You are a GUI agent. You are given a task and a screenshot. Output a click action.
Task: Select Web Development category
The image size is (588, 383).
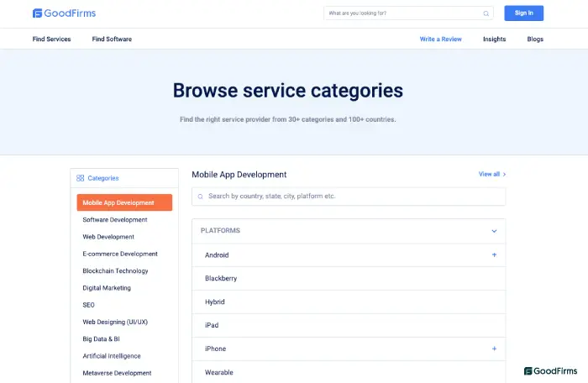click(x=108, y=237)
